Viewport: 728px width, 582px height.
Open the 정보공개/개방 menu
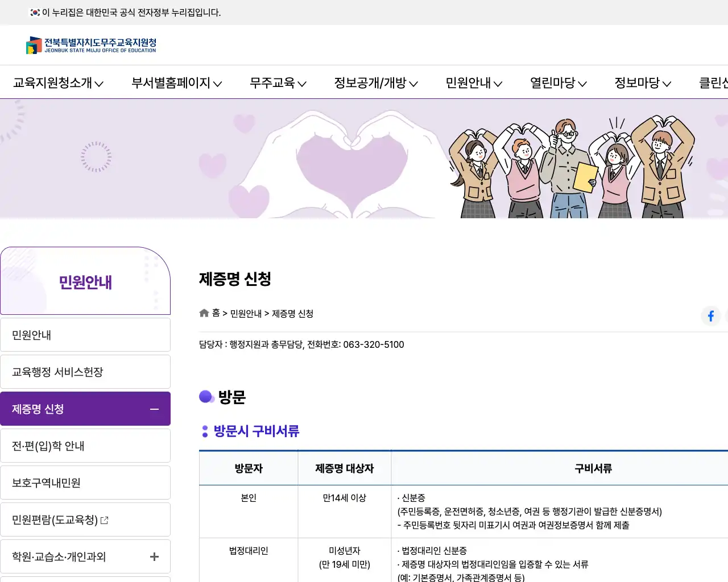coord(376,83)
